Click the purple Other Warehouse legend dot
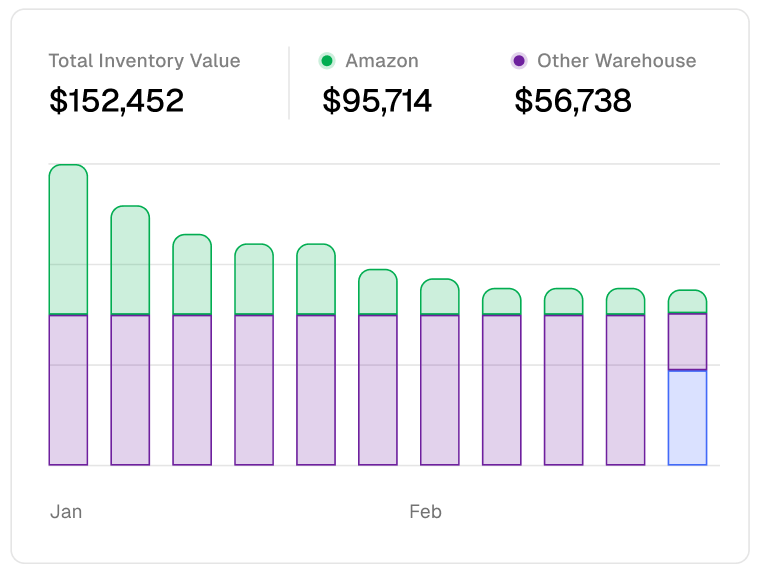This screenshot has width=760, height=572. point(518,61)
